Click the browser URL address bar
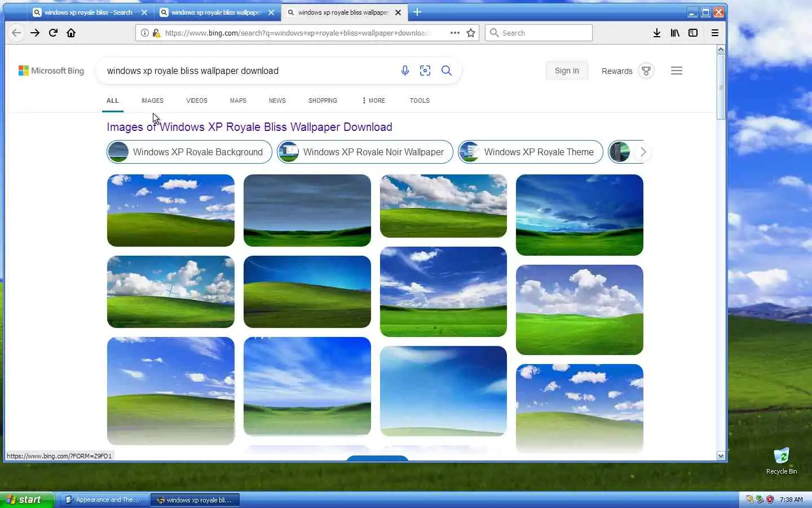812x508 pixels. coord(296,33)
